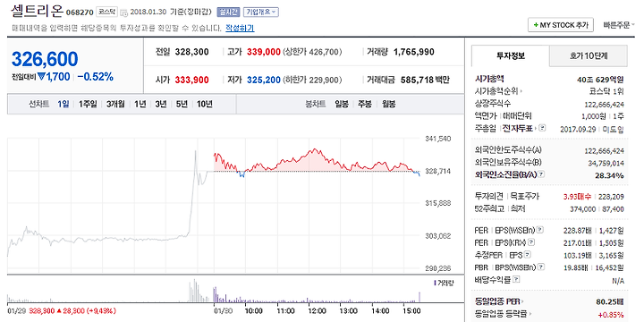
Task: Open help icon for 추정PER EPS
Action: click(x=528, y=255)
